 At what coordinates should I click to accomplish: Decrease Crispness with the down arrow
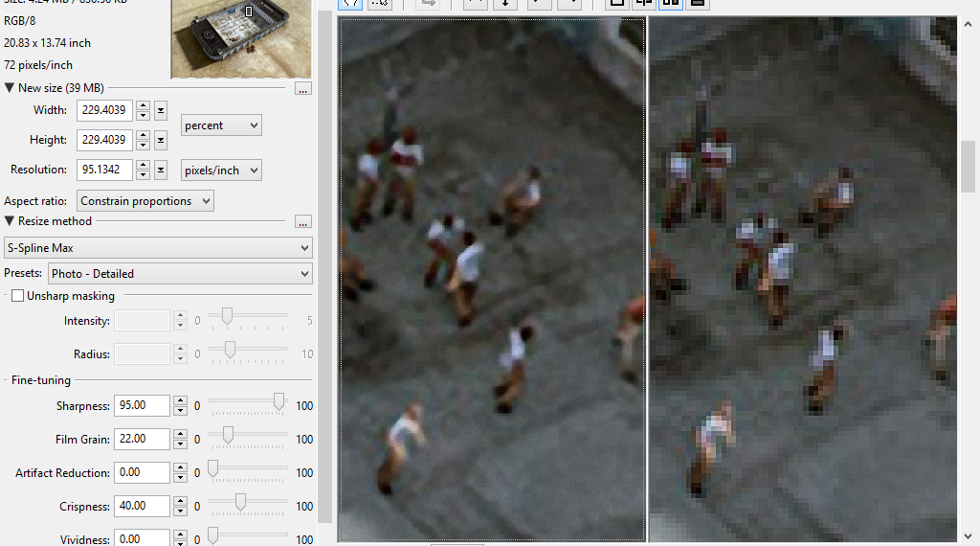(x=180, y=511)
